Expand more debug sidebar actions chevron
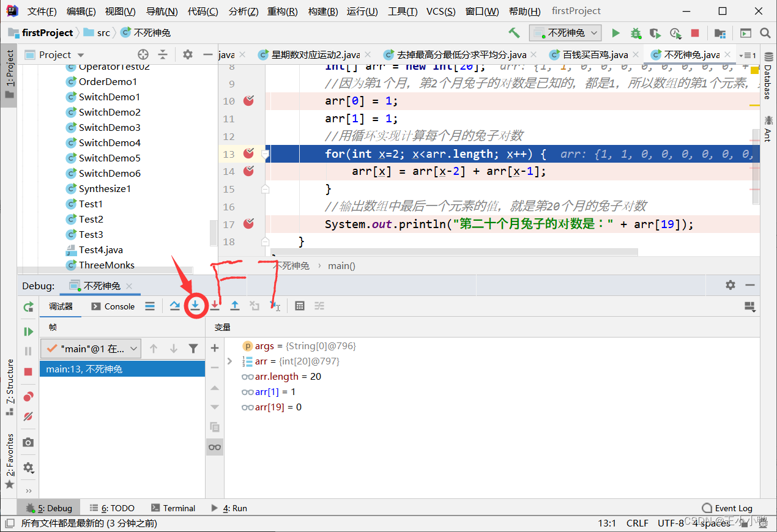777x532 pixels. [x=28, y=490]
